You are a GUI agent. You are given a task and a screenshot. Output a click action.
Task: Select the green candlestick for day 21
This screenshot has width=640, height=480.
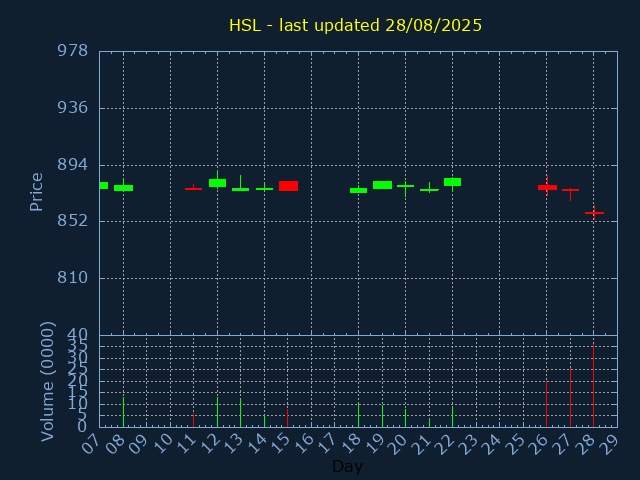pos(429,190)
